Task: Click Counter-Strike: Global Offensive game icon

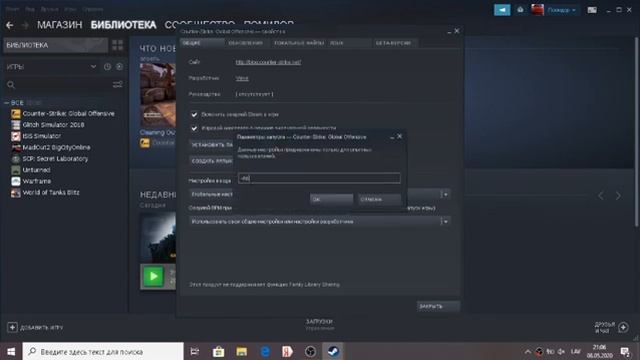Action: 16,113
